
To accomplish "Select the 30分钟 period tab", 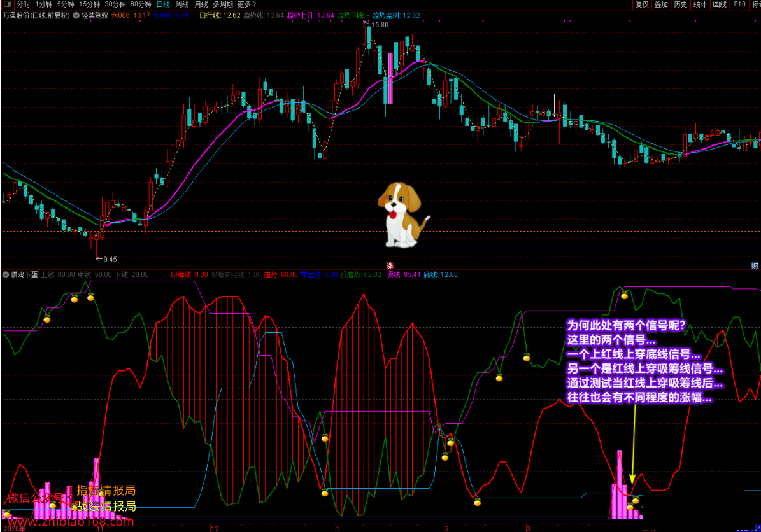I will tap(115, 4).
